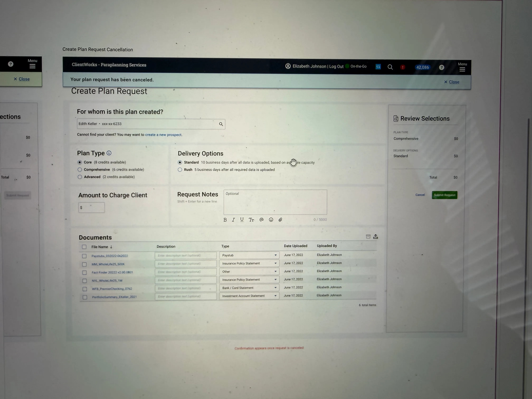532x399 pixels.
Task: Open the type dropdown for NYL_WholeLife25_1M
Action: pyautogui.click(x=249, y=279)
